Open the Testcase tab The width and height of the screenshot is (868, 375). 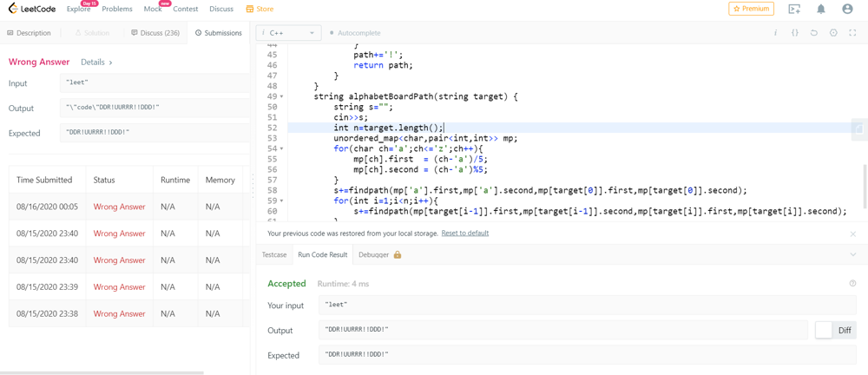coord(274,255)
